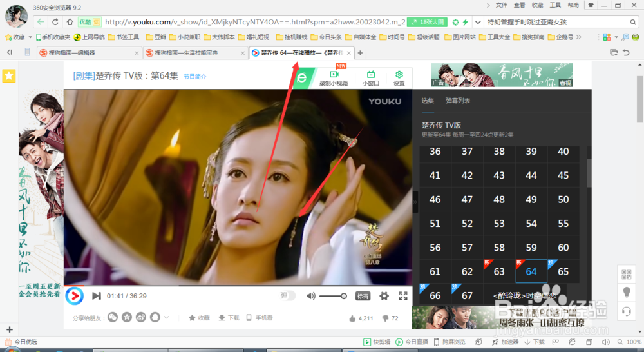Image resolution: width=644 pixels, height=352 pixels.
Task: Click the 18张大图 button in address bar
Action: click(428, 22)
